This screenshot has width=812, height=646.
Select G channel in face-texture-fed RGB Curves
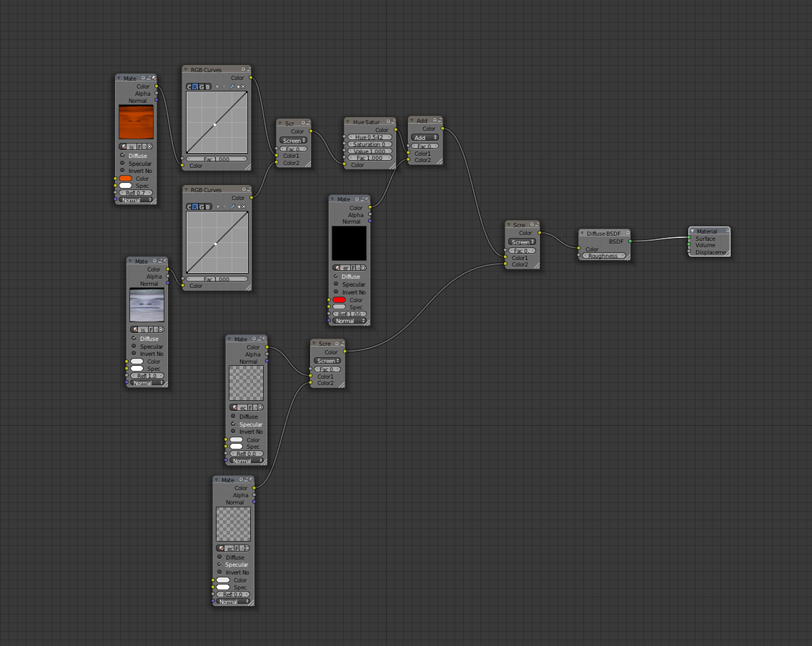[202, 207]
